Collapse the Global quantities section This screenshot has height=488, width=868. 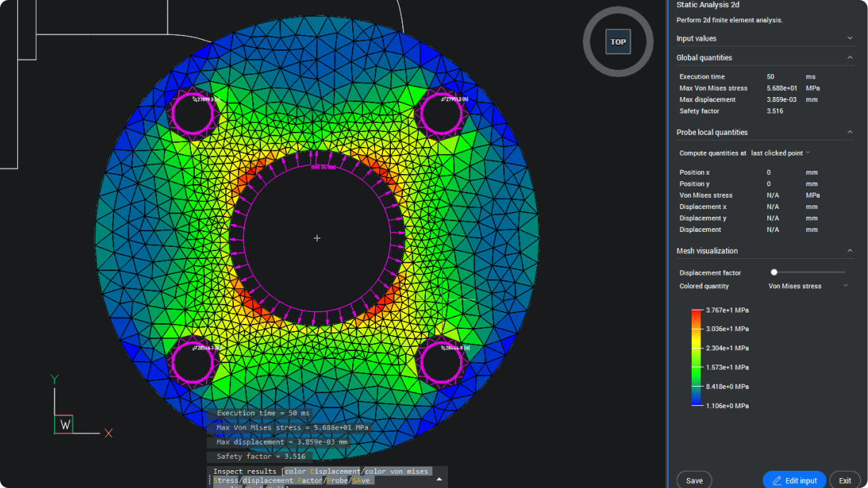pos(849,57)
